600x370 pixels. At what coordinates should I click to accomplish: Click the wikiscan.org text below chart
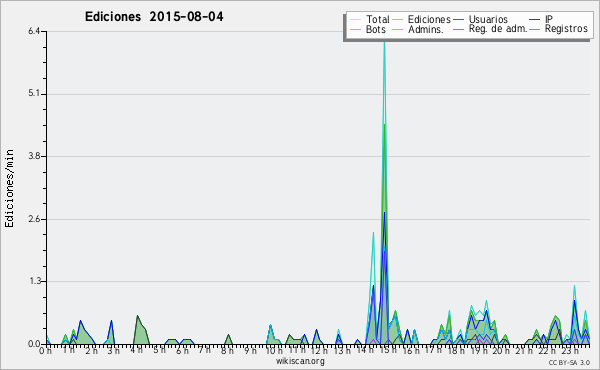click(x=300, y=361)
